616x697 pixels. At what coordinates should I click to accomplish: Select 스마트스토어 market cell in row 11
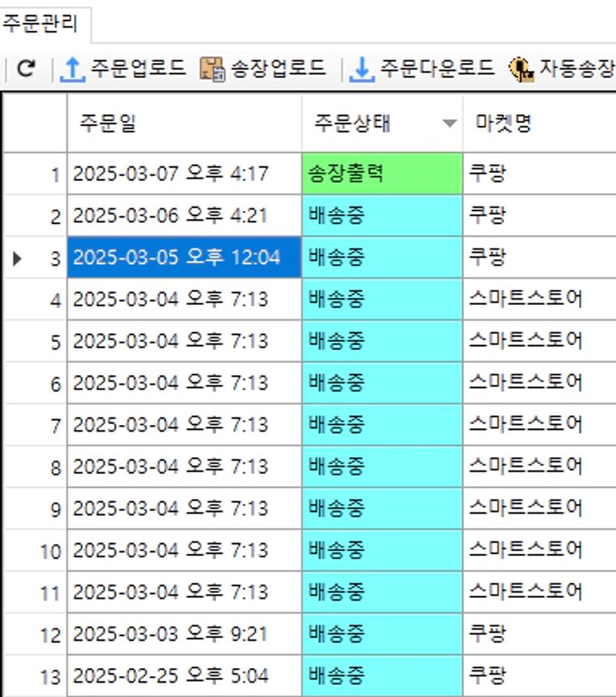(x=539, y=592)
